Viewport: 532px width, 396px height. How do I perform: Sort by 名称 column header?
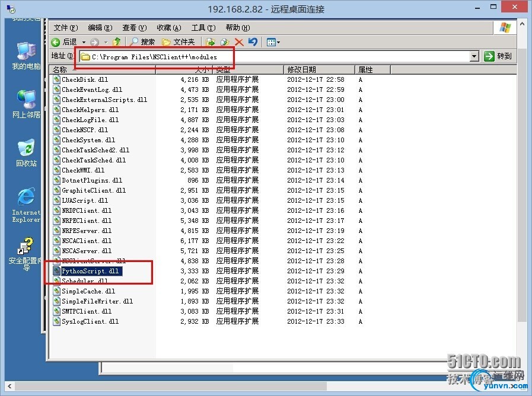(103, 70)
